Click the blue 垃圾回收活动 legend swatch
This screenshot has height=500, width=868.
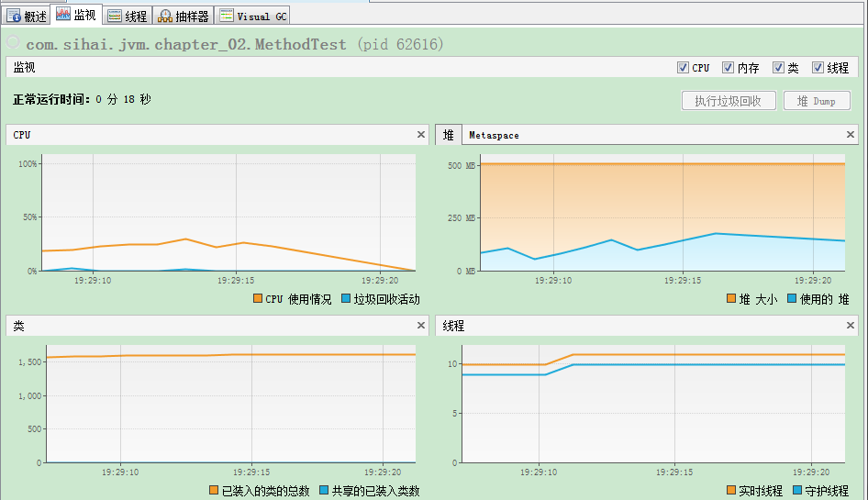[x=346, y=298]
